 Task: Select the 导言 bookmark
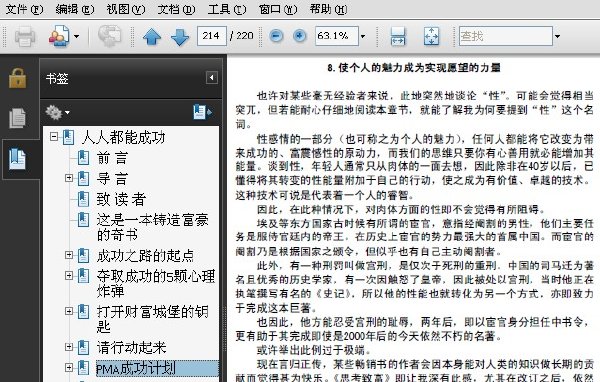click(x=112, y=179)
